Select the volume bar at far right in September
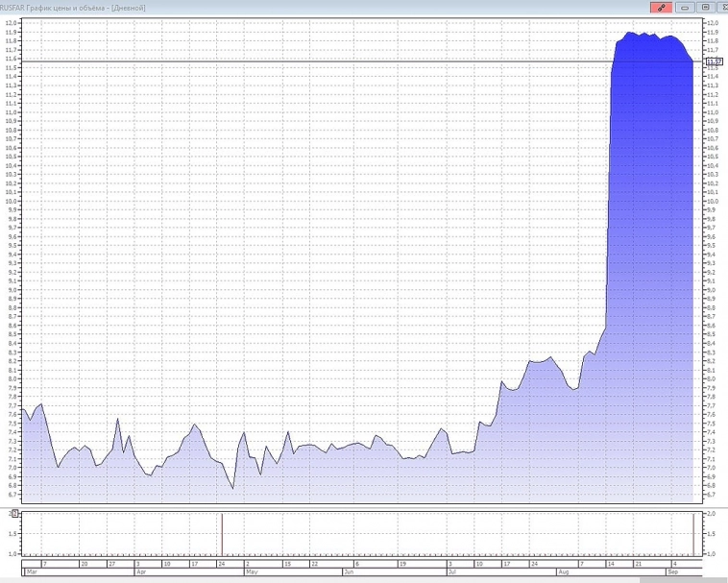This screenshot has width=728, height=583. (x=692, y=534)
